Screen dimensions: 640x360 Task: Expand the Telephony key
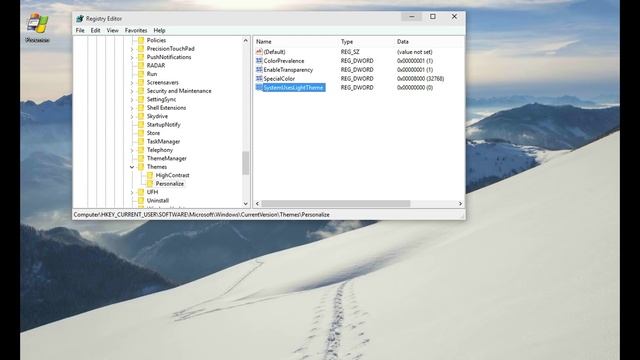tap(132, 150)
